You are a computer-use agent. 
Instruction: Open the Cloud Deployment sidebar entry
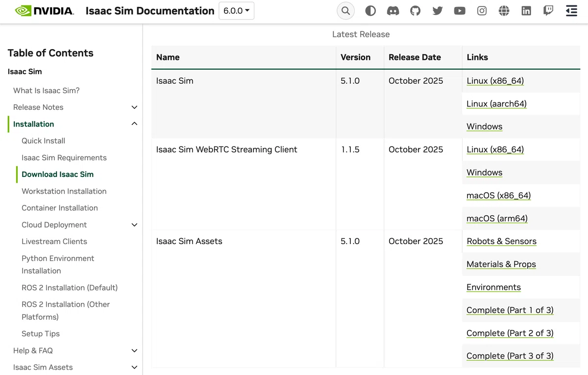(54, 225)
